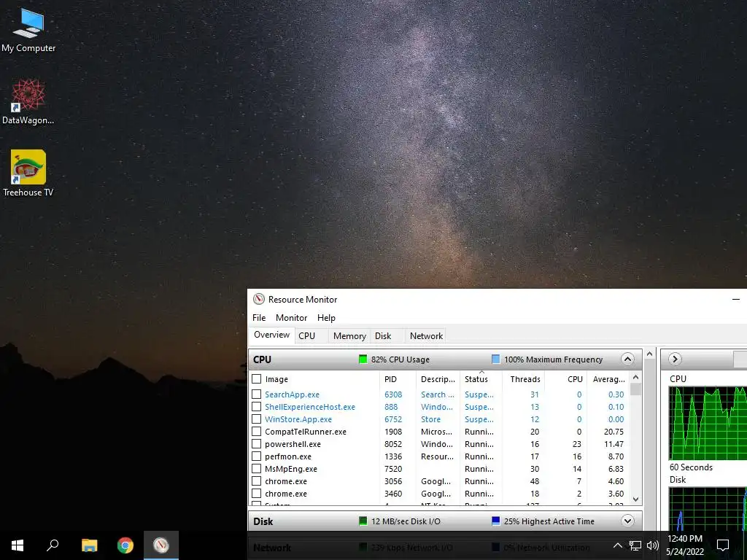Check the WinStore.App.exe checkbox

tap(256, 419)
